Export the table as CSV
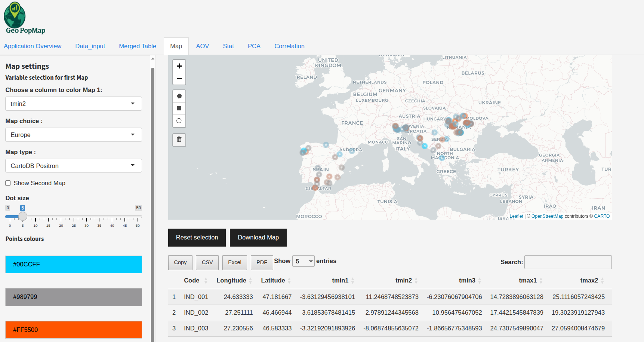The width and height of the screenshot is (644, 342). 207,263
